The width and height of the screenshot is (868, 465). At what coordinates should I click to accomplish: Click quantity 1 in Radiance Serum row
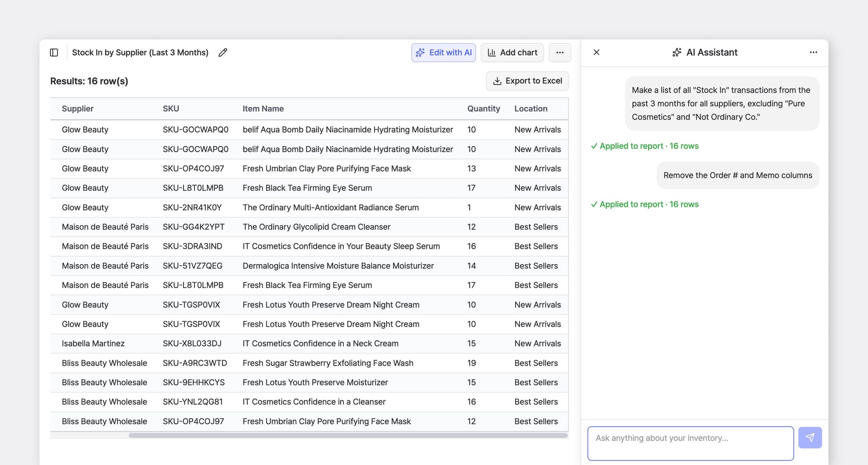(469, 207)
